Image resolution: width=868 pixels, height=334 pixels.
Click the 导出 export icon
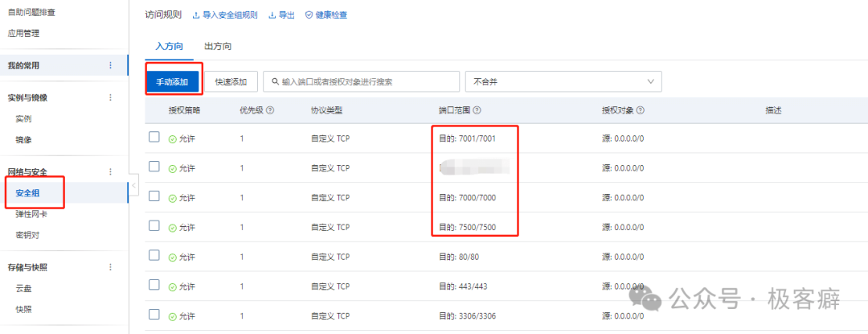[x=272, y=15]
